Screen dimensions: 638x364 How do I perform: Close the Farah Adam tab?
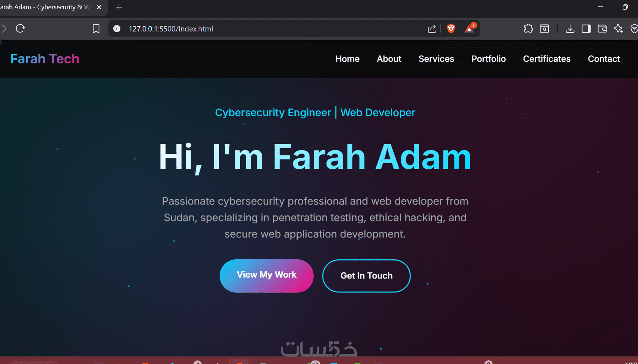point(99,7)
